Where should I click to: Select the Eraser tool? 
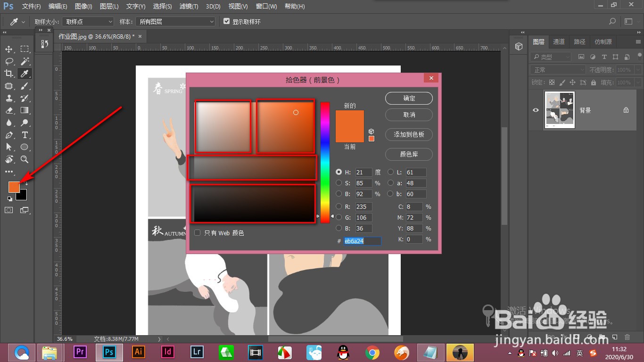click(9, 110)
